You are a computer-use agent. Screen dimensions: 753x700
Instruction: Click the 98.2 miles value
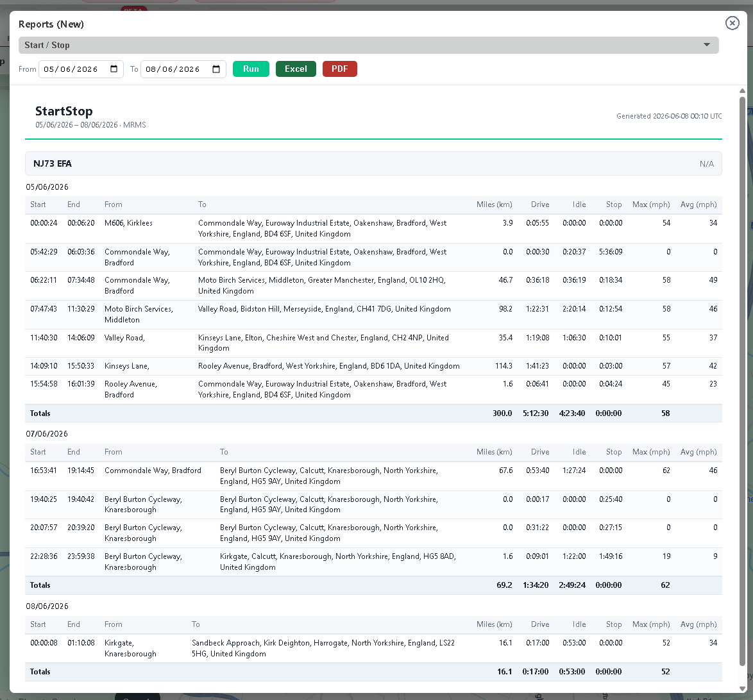pyautogui.click(x=505, y=309)
